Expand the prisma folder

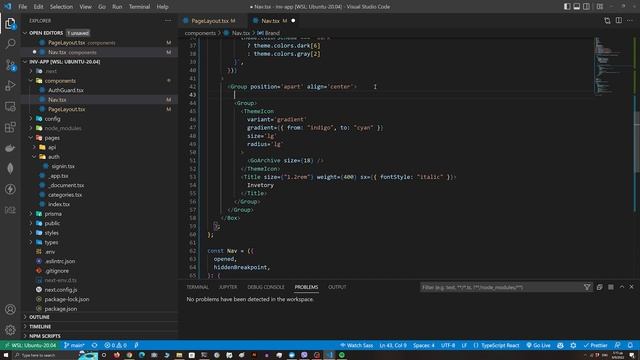tap(31, 214)
